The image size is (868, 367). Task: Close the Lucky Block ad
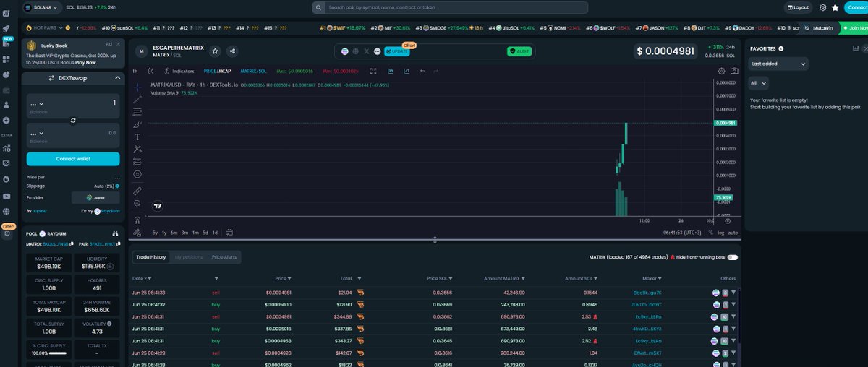click(119, 45)
